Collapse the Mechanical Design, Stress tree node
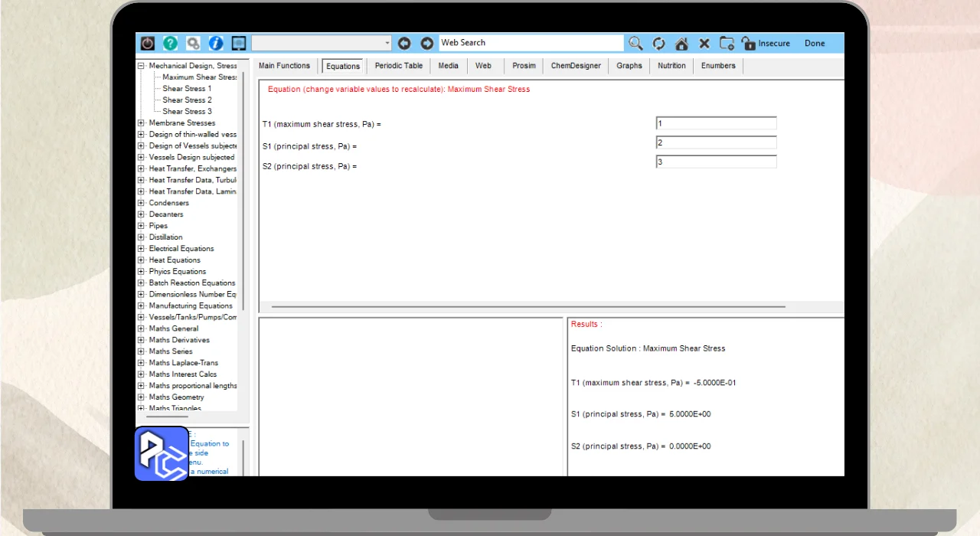This screenshot has height=536, width=980. [x=141, y=66]
